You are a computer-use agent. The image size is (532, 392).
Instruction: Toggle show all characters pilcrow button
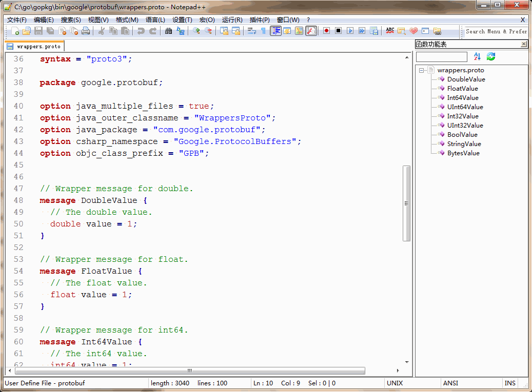point(263,31)
